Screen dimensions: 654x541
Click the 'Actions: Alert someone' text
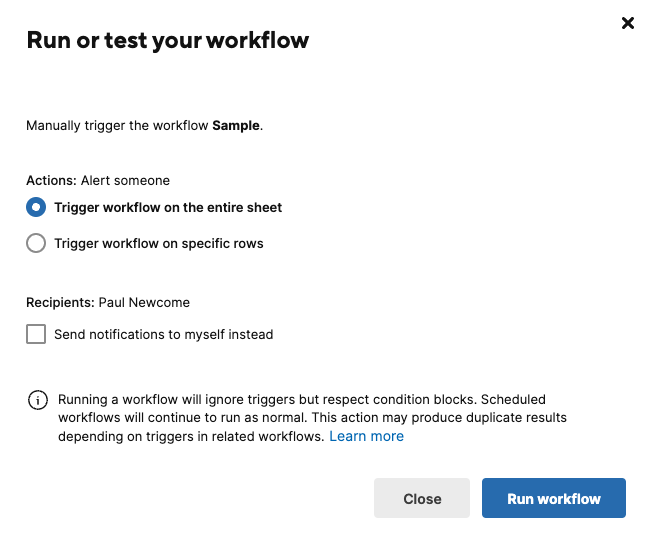(98, 181)
